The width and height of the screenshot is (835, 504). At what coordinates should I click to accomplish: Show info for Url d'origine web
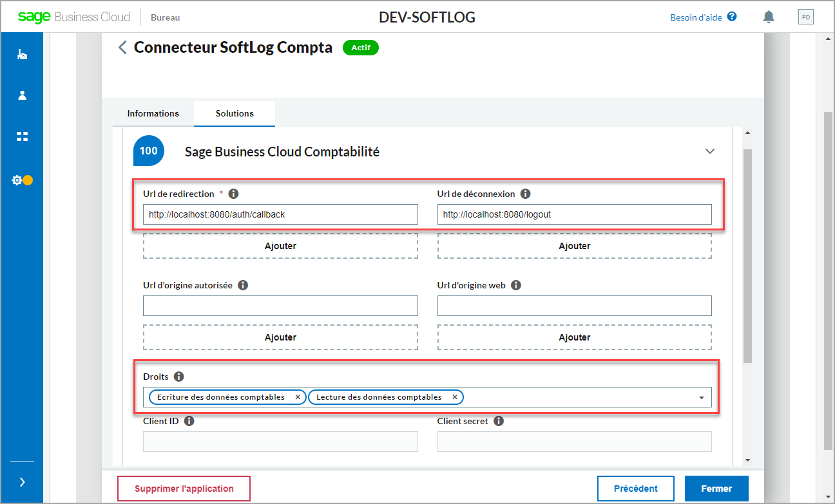[x=516, y=285]
